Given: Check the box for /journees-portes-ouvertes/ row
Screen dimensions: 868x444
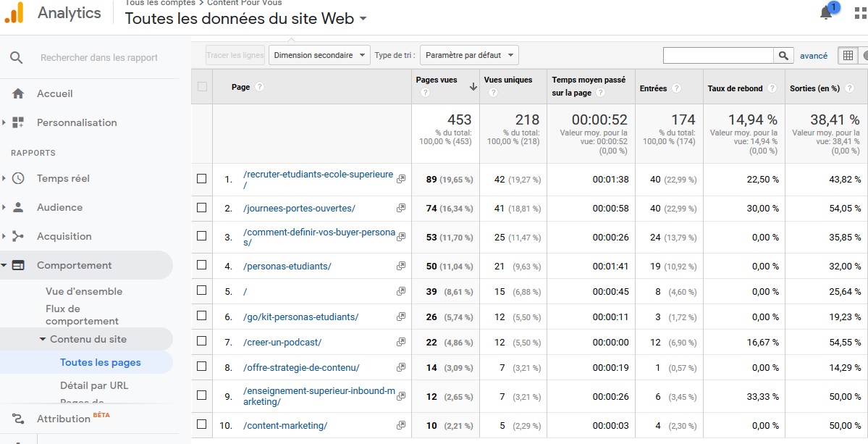Looking at the screenshot, I should click(202, 208).
